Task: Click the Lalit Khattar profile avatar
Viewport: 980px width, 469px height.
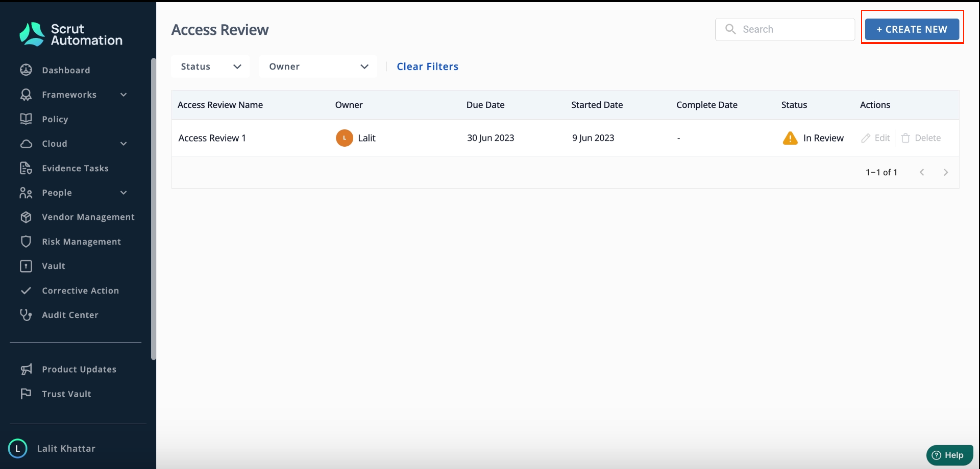Action: 17,448
